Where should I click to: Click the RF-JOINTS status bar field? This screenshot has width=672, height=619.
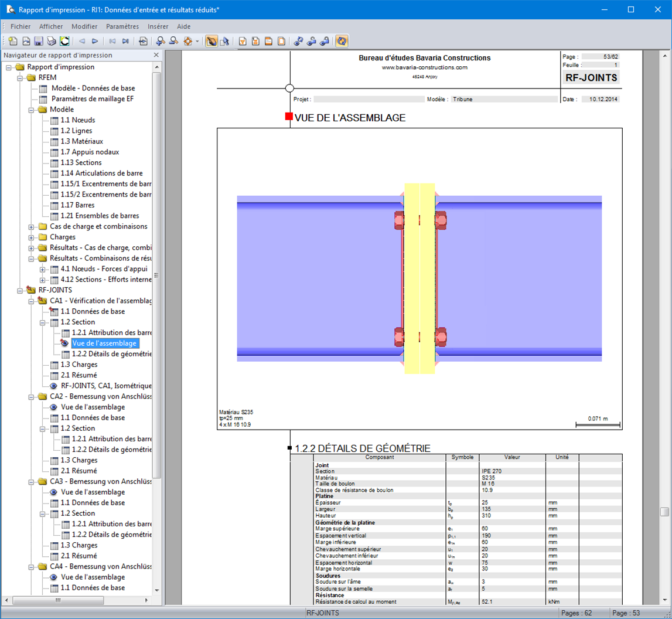click(322, 613)
